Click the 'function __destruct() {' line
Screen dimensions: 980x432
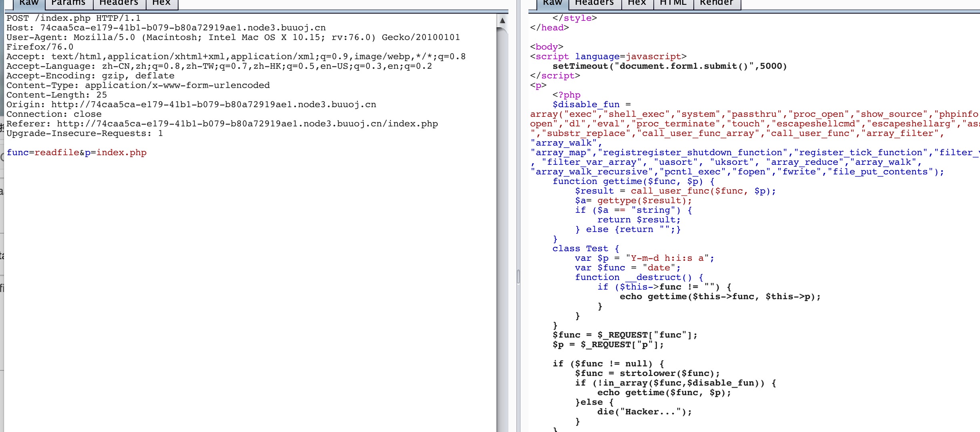click(x=639, y=278)
